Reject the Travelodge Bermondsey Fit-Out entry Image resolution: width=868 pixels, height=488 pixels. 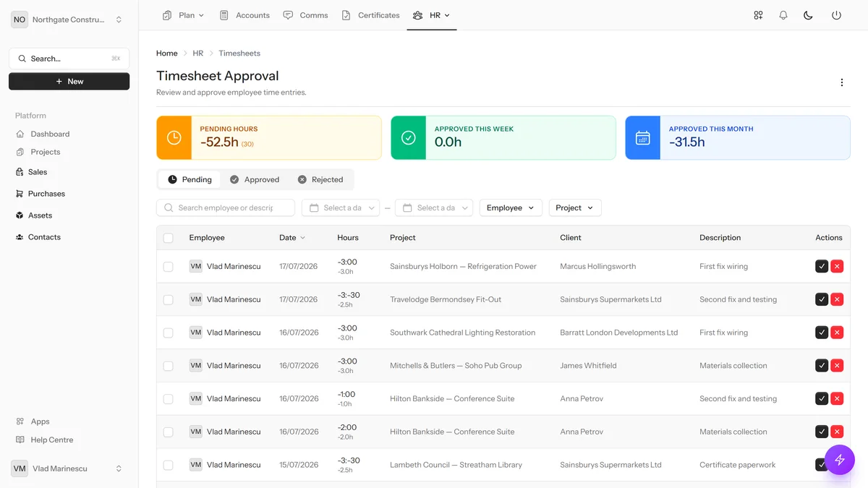838,299
